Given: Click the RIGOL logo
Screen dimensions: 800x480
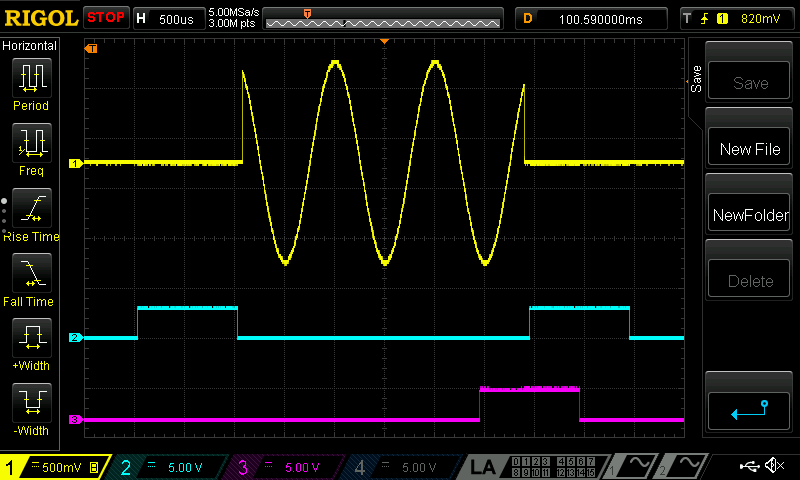Looking at the screenshot, I should click(41, 18).
